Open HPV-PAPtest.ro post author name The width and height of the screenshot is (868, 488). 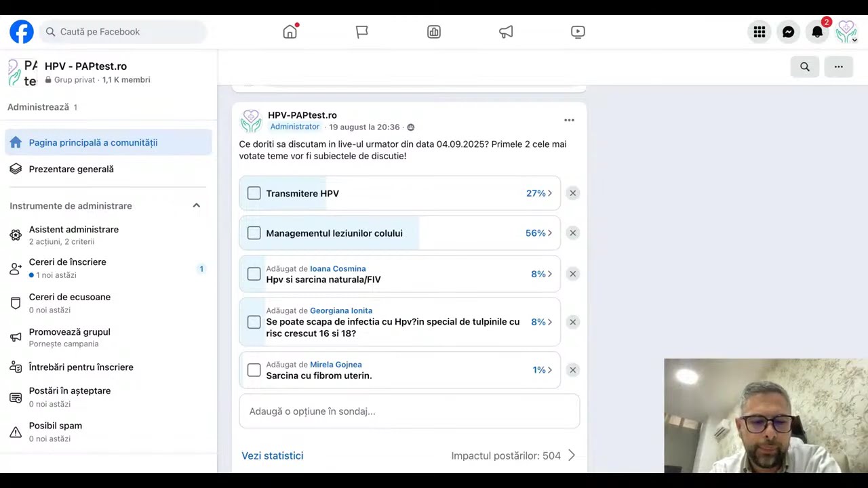tap(302, 115)
